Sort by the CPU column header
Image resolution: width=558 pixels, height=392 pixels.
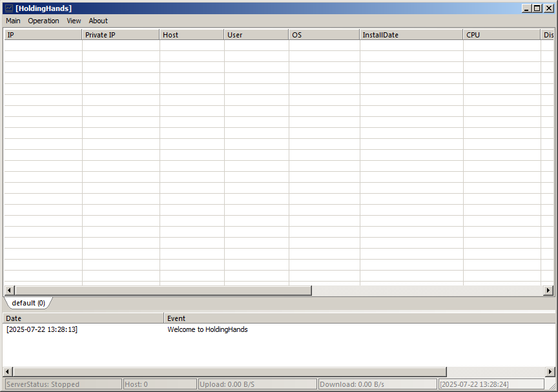[x=501, y=35]
